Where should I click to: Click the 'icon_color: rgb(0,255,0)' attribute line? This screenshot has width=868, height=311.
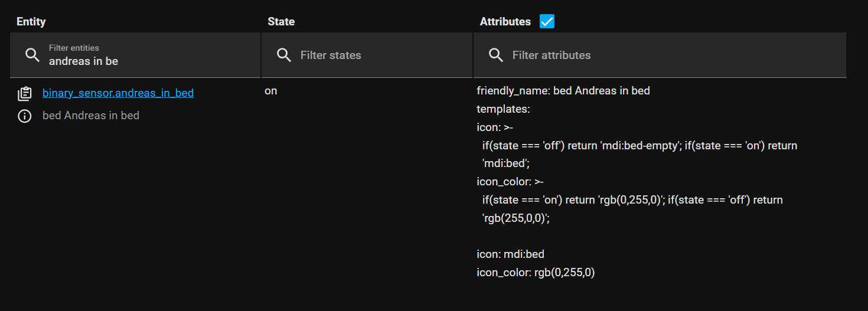(536, 273)
